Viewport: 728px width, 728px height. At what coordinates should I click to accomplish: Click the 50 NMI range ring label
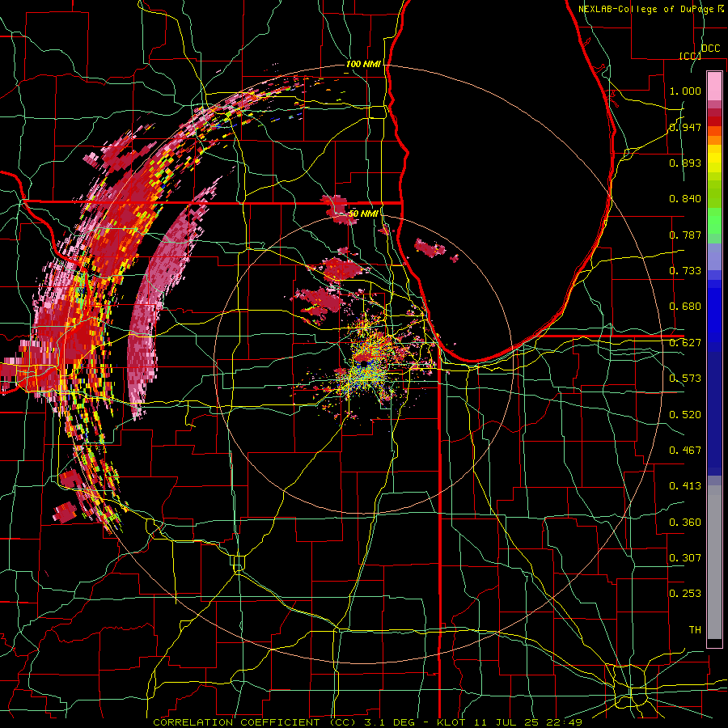coord(363,214)
